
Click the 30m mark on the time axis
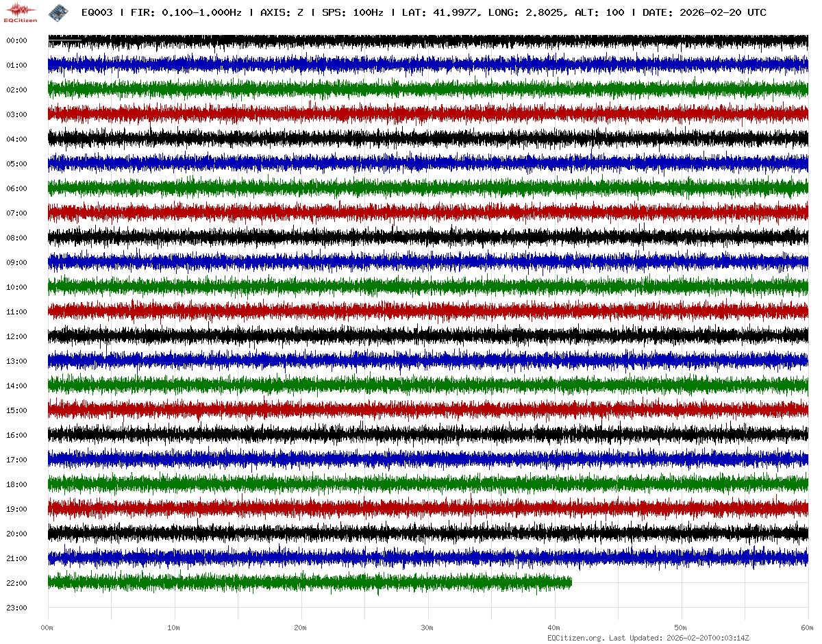tap(427, 628)
